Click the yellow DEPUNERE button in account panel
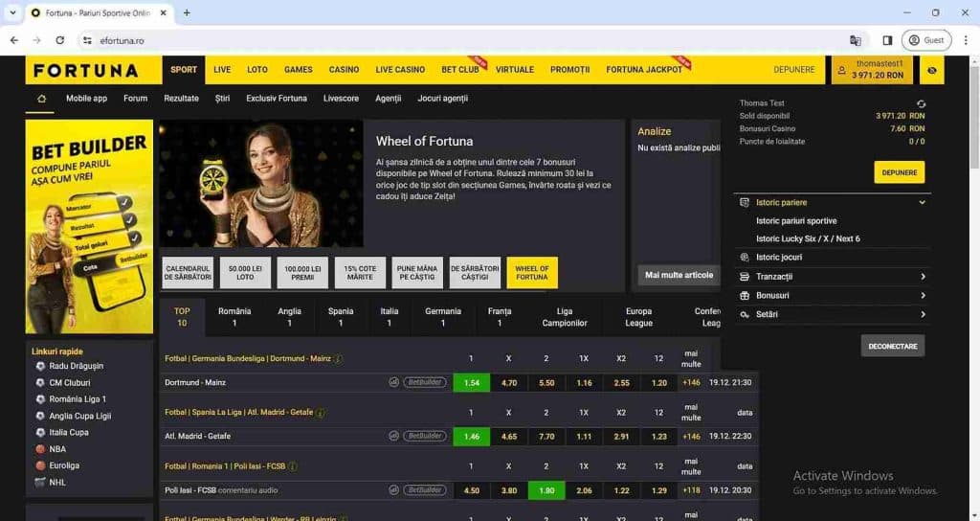Image resolution: width=980 pixels, height=521 pixels. 900,172
